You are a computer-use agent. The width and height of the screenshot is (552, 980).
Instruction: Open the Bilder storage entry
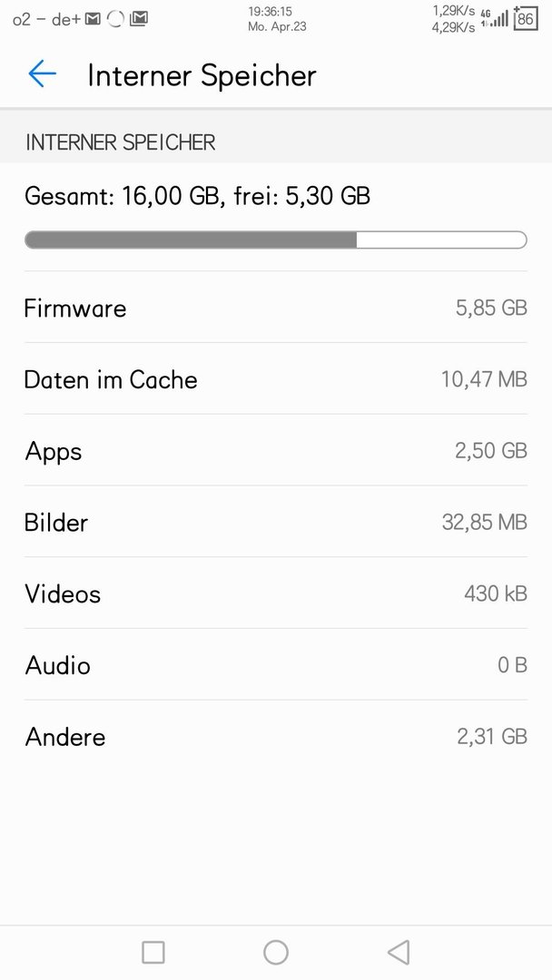pyautogui.click(x=276, y=522)
